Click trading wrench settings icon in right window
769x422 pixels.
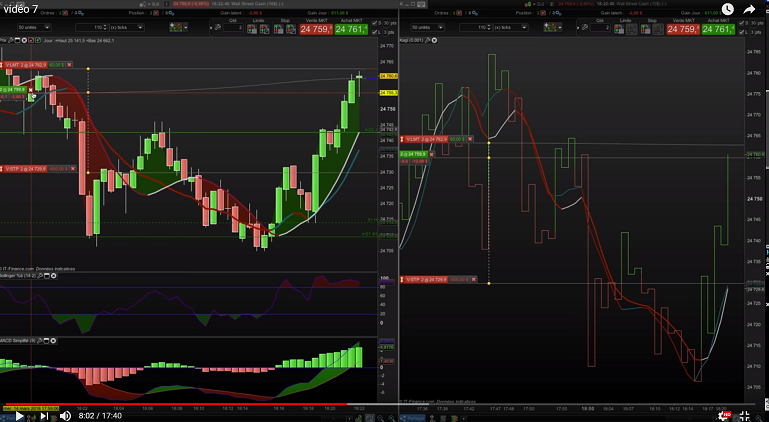(585, 27)
